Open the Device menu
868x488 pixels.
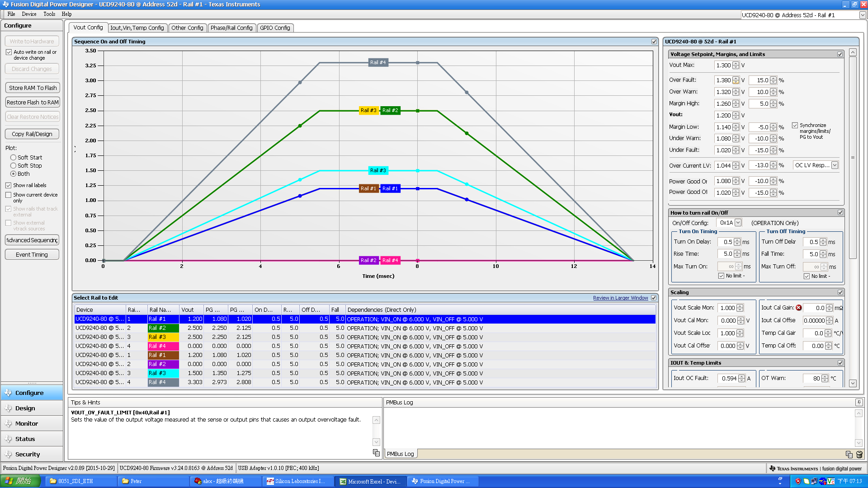[29, 14]
